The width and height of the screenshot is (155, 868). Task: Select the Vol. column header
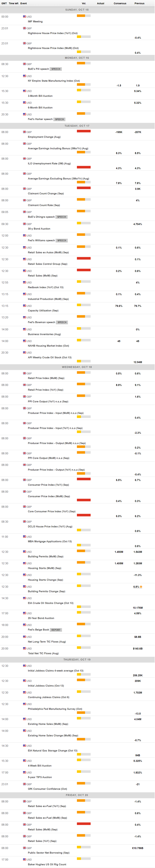(84, 3)
